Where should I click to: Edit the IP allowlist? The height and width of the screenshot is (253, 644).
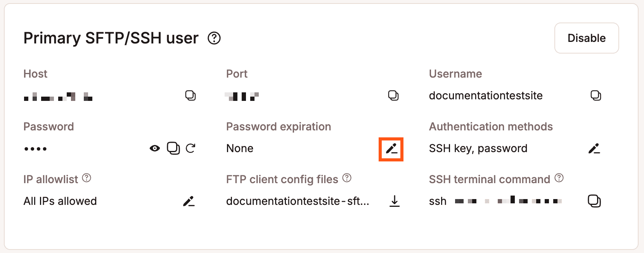[189, 201]
